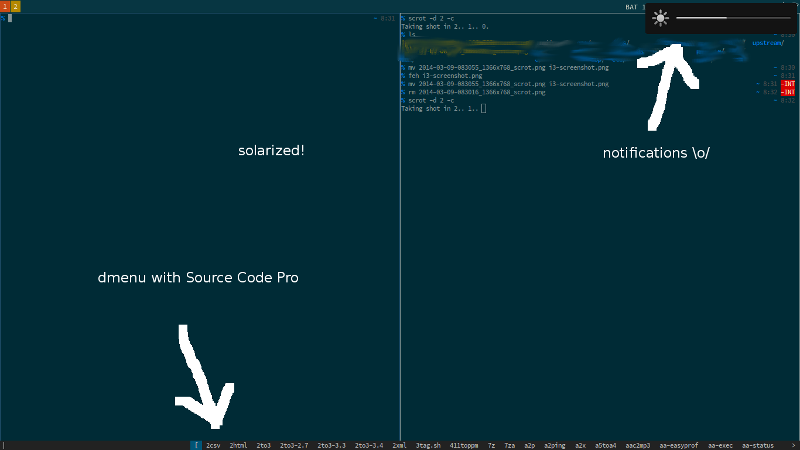Click the -INT badge on the mv line
Screen dimensions: 800x450
pos(788,84)
